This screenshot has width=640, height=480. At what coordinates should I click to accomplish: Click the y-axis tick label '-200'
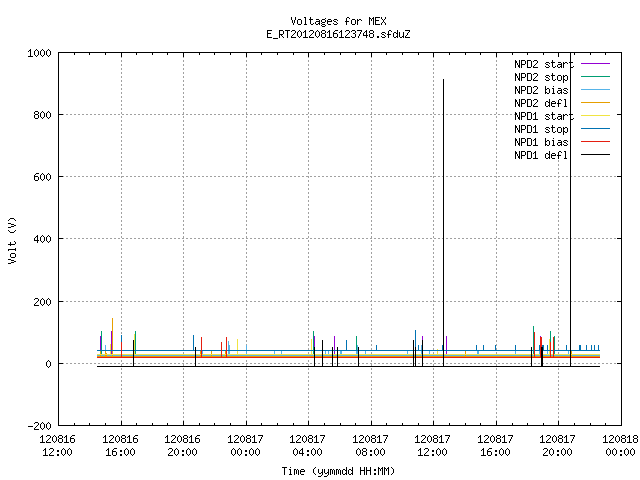tap(39, 426)
